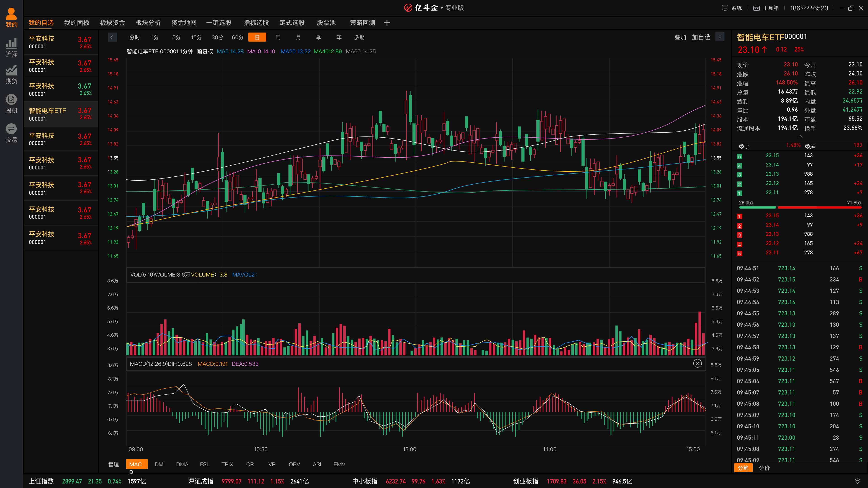Open account 186****6523 menu
Viewport: 868px width, 488px height.
(809, 8)
